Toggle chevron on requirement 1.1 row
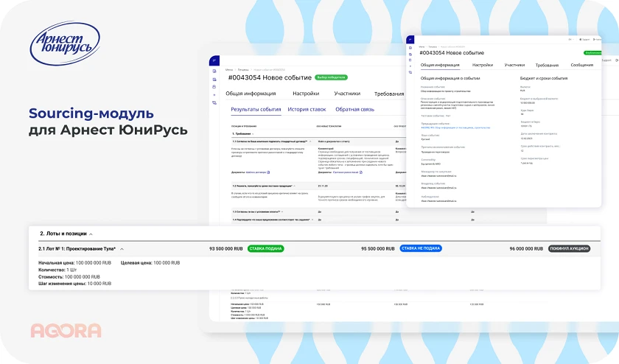619x364 pixels. click(310, 141)
